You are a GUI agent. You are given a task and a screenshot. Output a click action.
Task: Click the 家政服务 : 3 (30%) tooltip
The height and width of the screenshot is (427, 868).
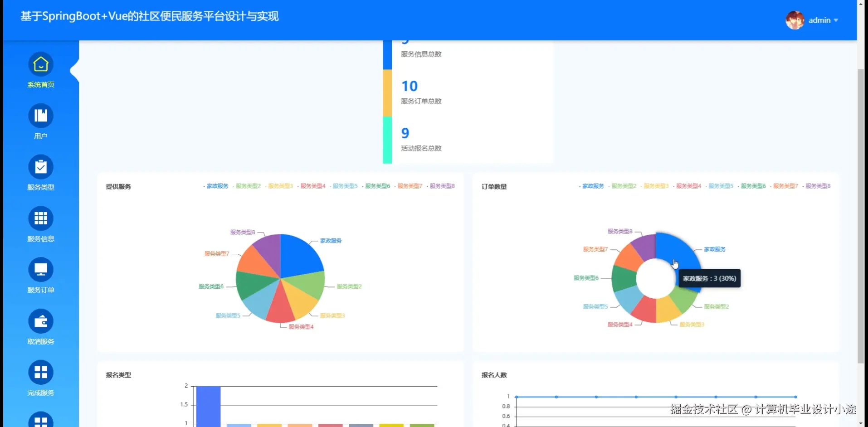tap(709, 278)
